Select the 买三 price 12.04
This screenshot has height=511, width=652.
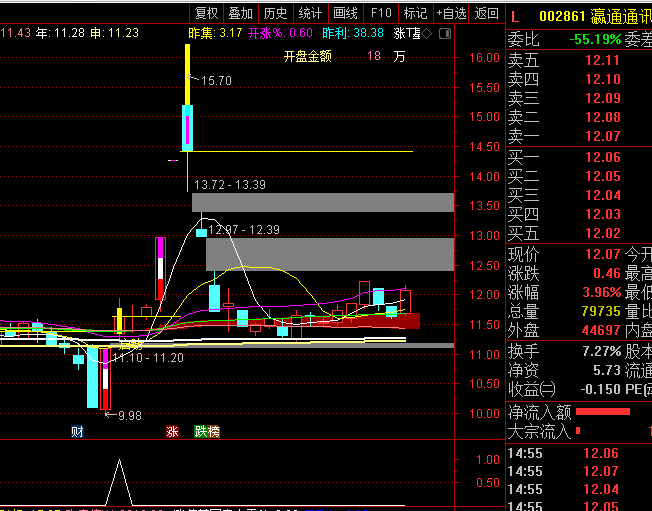click(x=603, y=195)
